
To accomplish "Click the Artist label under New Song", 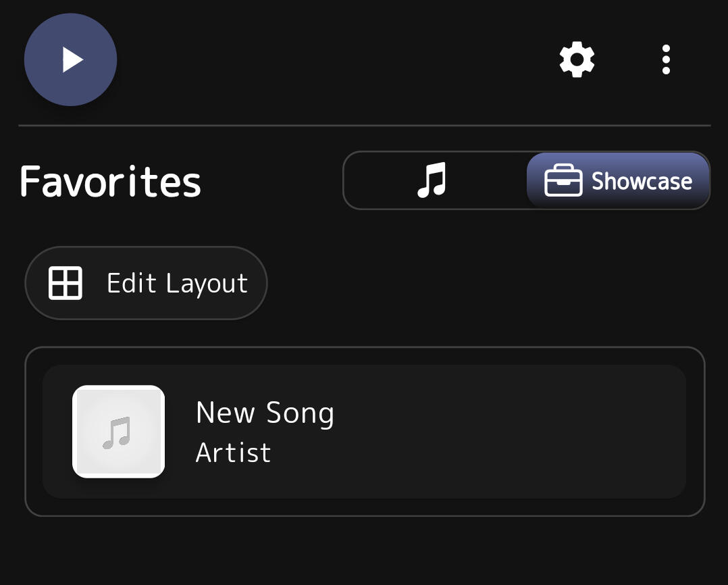I will (233, 453).
